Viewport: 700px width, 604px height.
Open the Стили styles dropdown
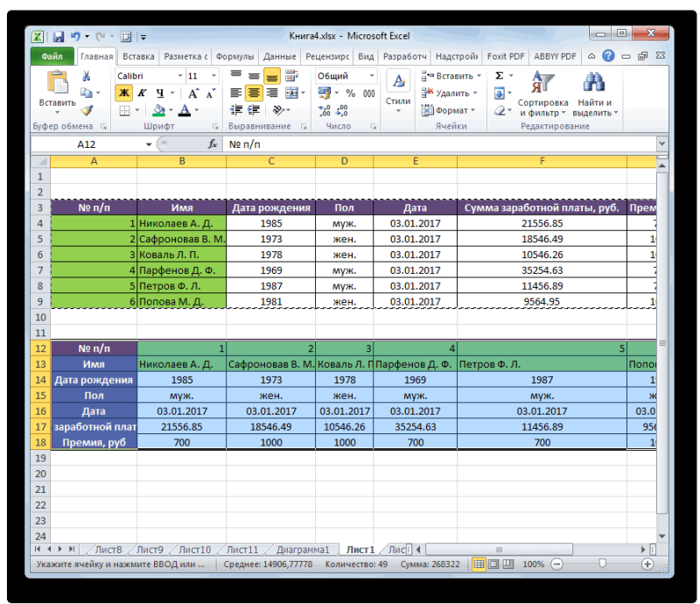point(398,92)
